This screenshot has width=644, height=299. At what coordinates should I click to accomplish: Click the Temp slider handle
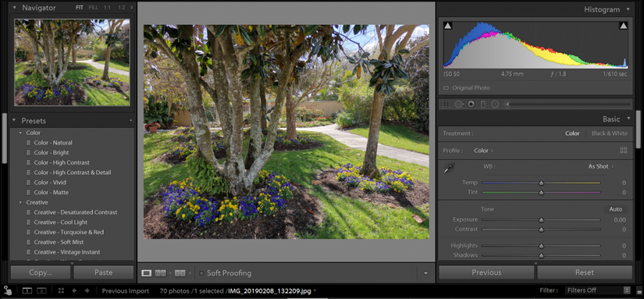coord(541,183)
